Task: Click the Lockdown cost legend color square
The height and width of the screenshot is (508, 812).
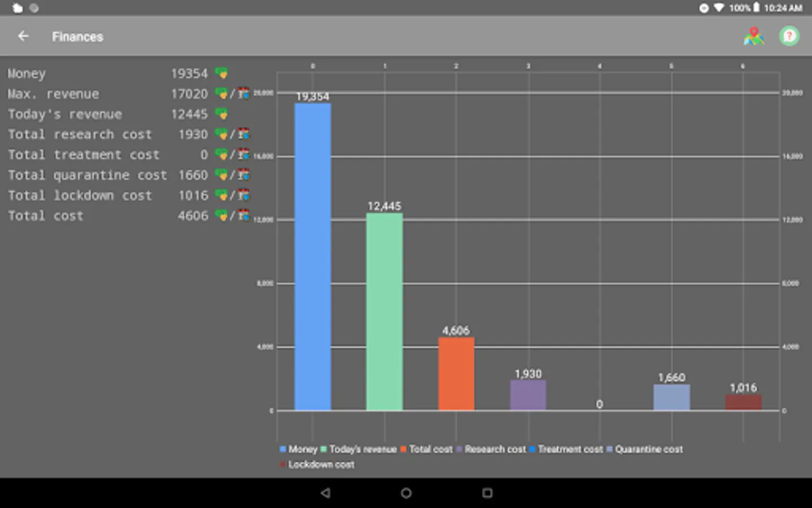Action: (x=283, y=465)
